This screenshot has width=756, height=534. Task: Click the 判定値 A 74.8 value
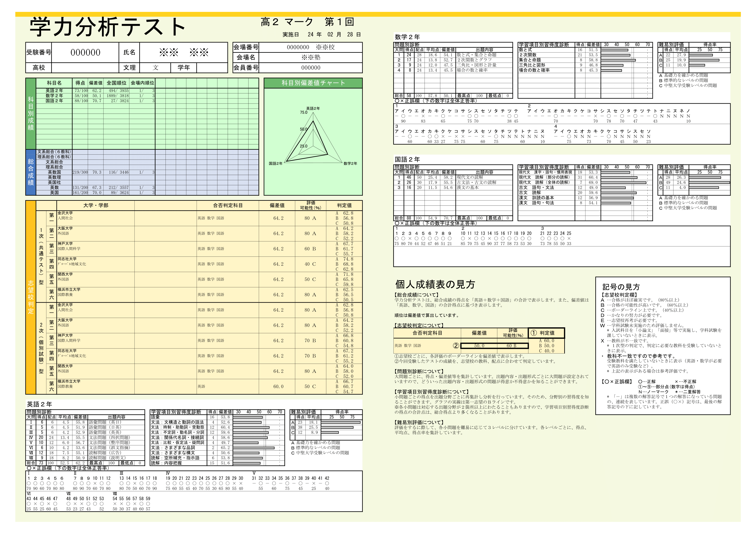(345, 259)
